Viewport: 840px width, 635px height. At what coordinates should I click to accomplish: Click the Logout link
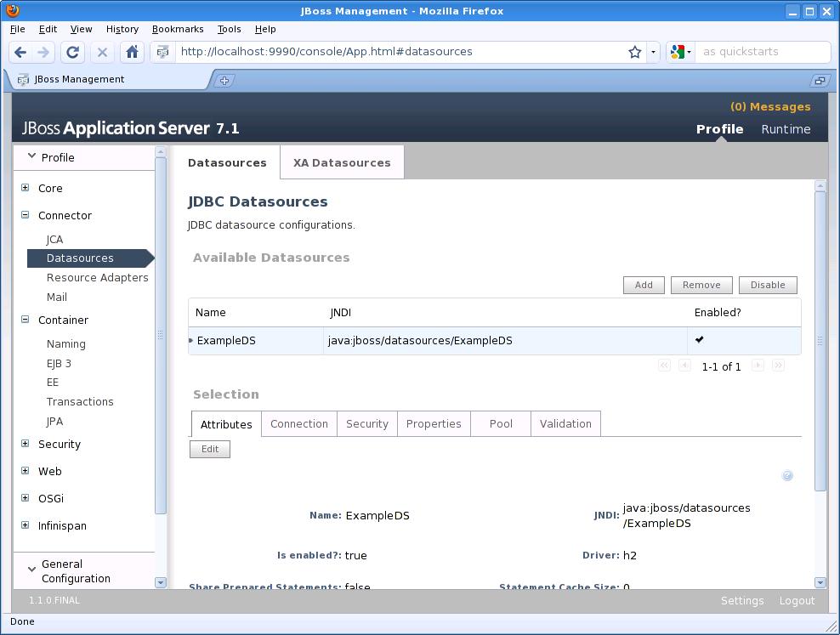point(797,601)
